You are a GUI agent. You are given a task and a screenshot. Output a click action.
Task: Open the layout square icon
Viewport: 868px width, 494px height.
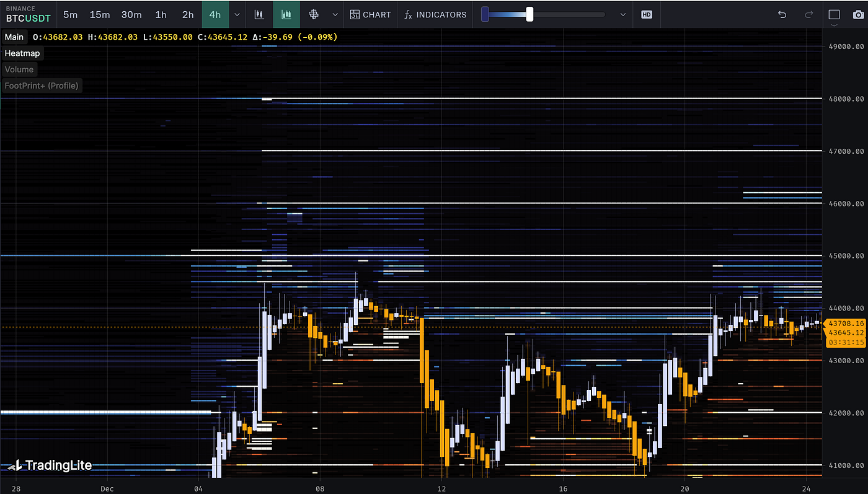pyautogui.click(x=833, y=14)
